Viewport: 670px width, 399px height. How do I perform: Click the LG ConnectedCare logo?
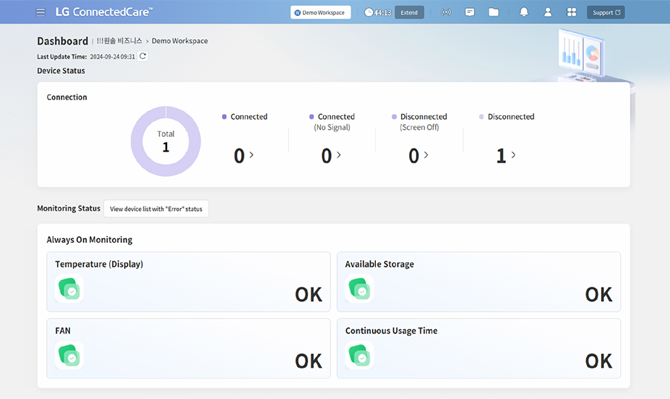(104, 12)
